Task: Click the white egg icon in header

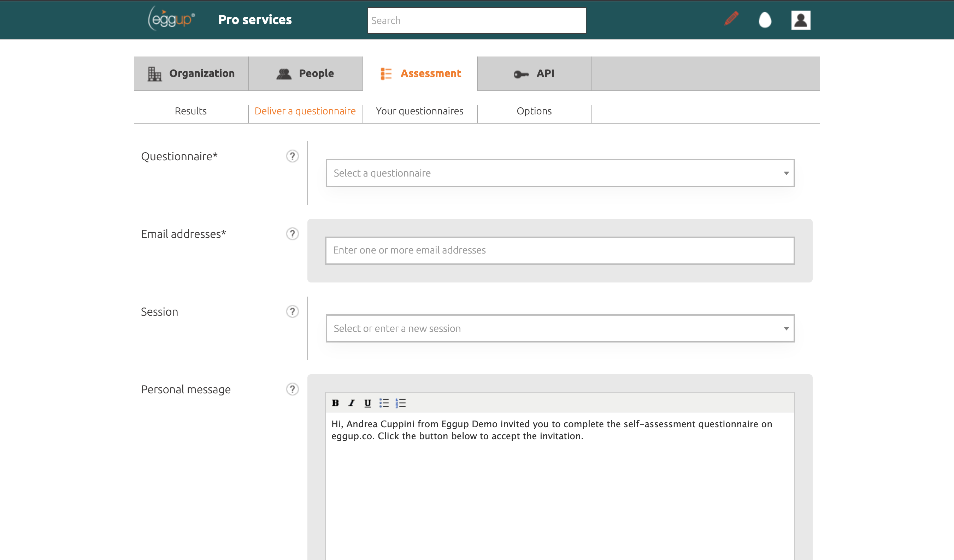Action: coord(765,20)
